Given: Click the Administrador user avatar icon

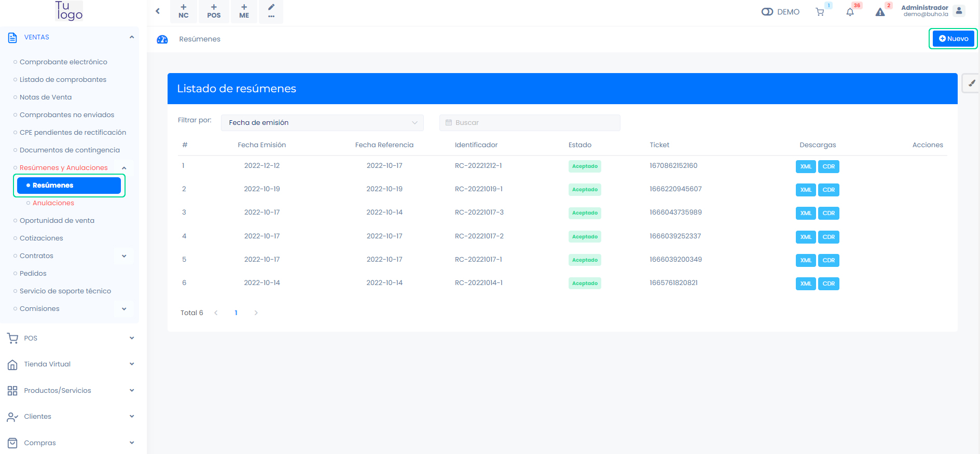Looking at the screenshot, I should click(959, 11).
